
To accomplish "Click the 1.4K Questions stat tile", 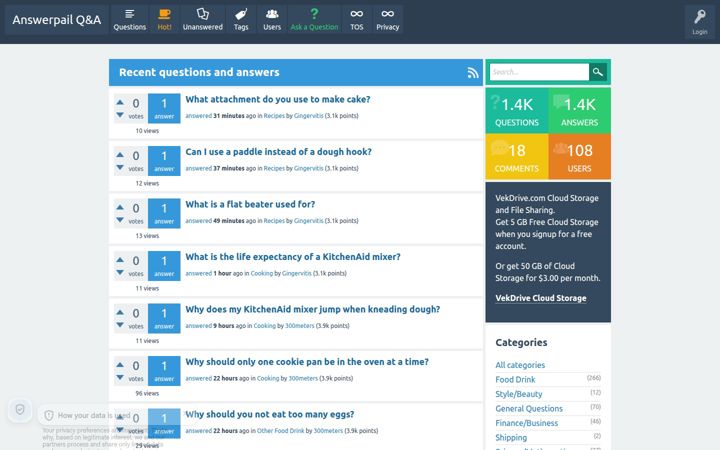I will [x=517, y=111].
